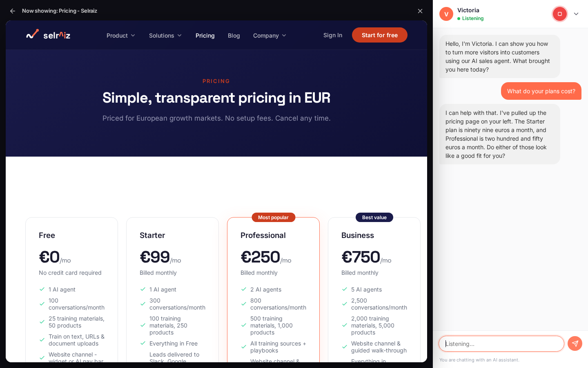Click checkmark next to '2,500 conversations/month'
Viewport: 588px width, 368px height.
tap(345, 304)
